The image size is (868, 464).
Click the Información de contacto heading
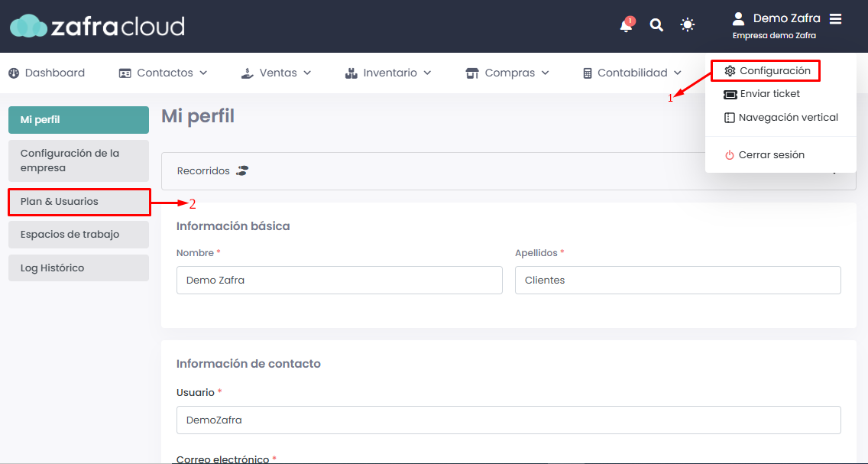(x=248, y=364)
